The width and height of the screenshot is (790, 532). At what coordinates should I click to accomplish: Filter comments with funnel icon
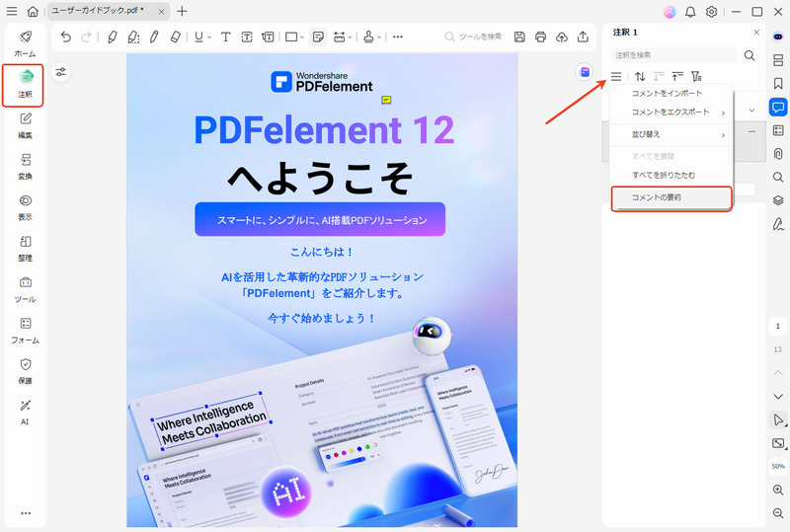[x=696, y=76]
